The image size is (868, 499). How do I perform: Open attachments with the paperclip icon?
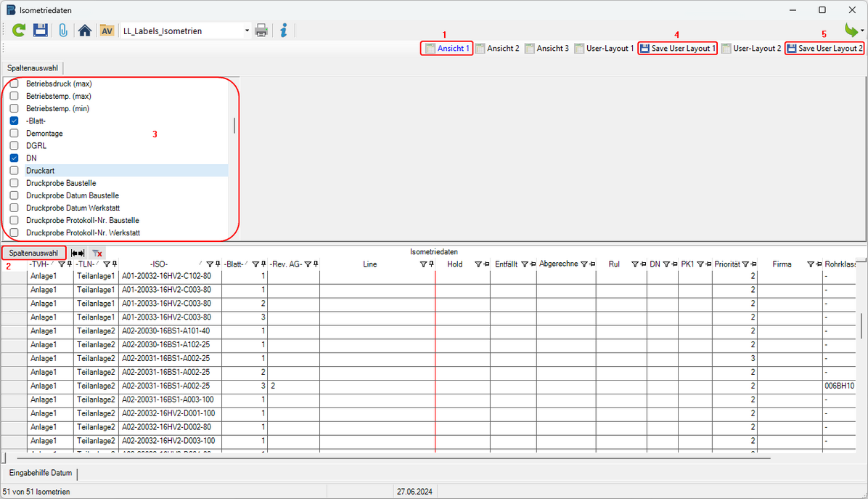coord(63,31)
